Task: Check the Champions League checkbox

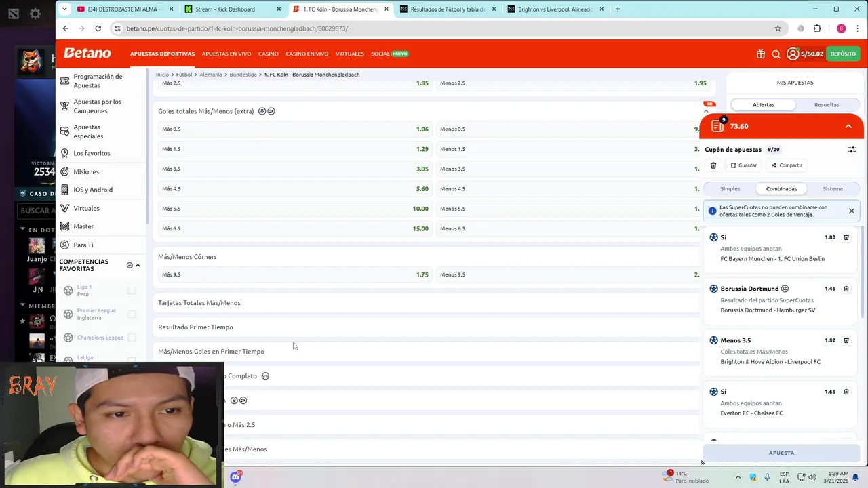Action: point(132,338)
